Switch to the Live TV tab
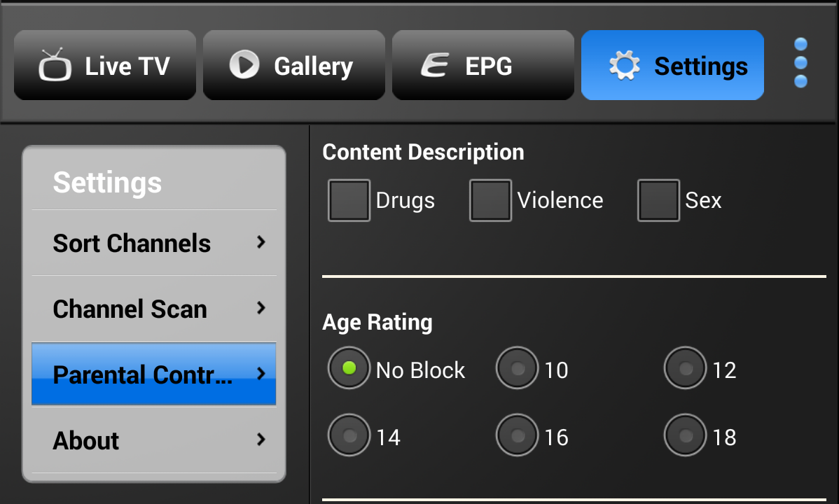The height and width of the screenshot is (504, 839). pos(105,65)
